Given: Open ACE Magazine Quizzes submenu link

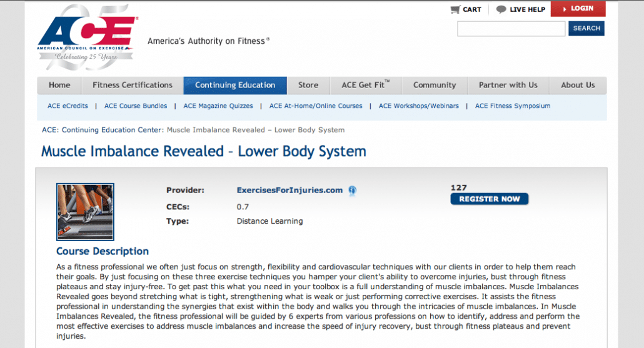Looking at the screenshot, I should pyautogui.click(x=218, y=106).
